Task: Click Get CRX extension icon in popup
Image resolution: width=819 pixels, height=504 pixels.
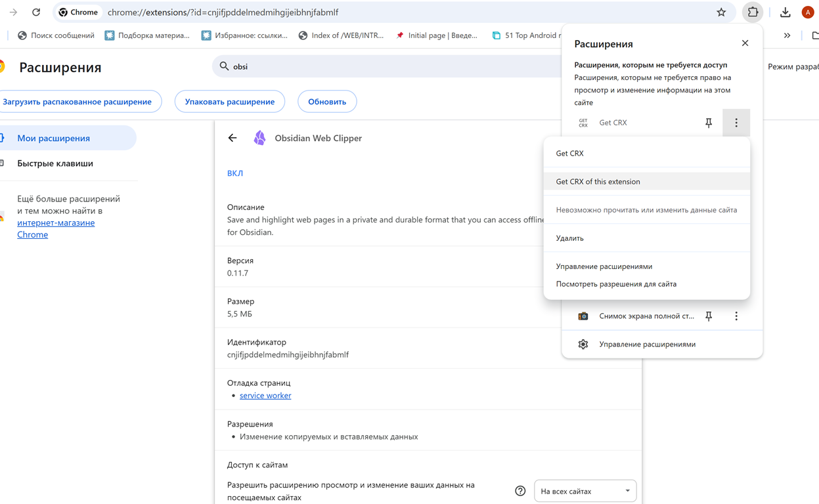Action: click(x=583, y=123)
